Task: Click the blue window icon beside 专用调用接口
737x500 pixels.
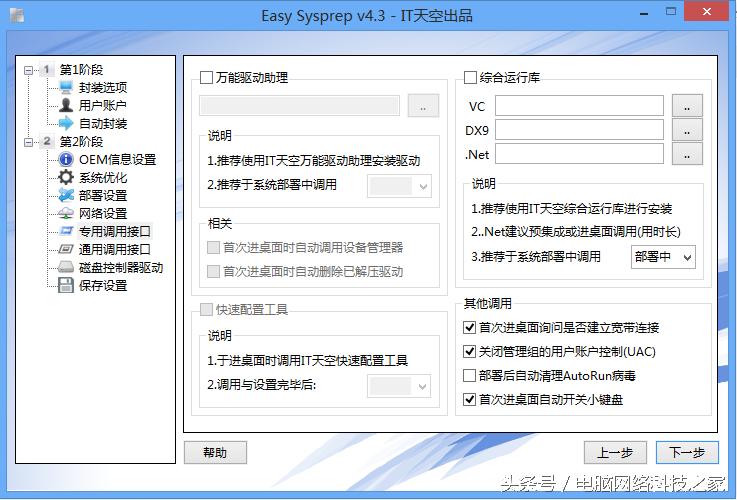Action: (66, 231)
